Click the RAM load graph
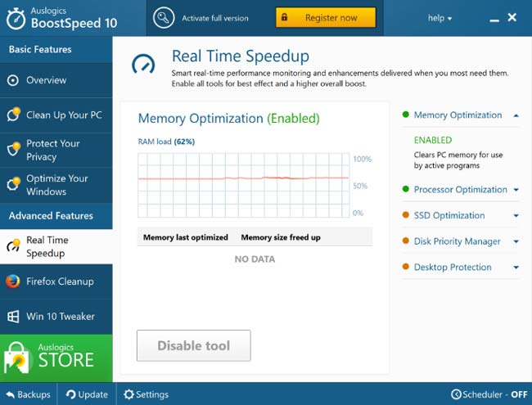 click(244, 185)
